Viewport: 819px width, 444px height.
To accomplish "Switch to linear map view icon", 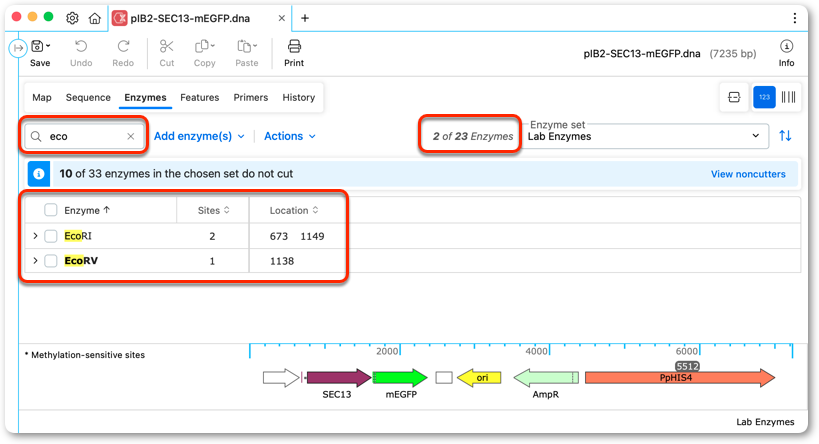I will point(734,97).
